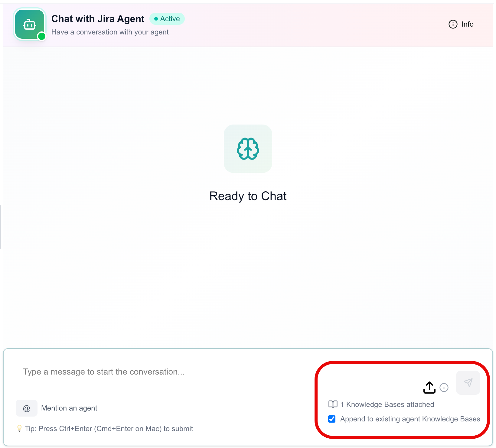
Task: Click the 'Chat with Jira Agent' title
Action: [x=98, y=19]
